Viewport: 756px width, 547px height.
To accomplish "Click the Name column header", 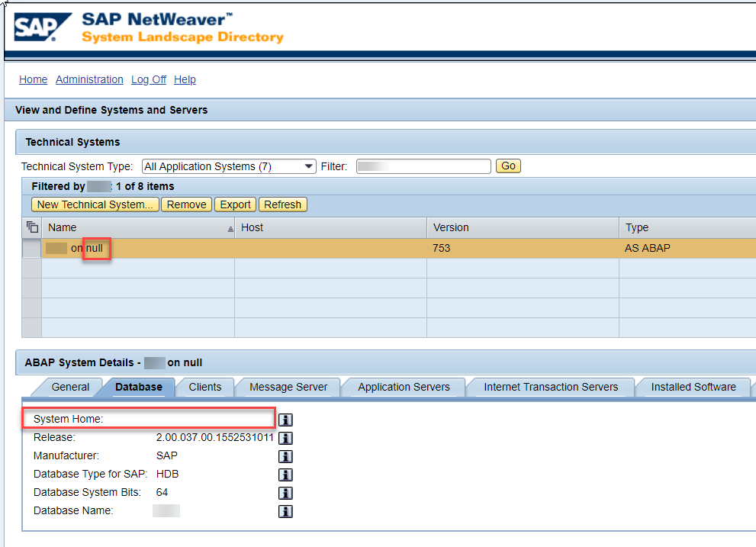I will (138, 227).
